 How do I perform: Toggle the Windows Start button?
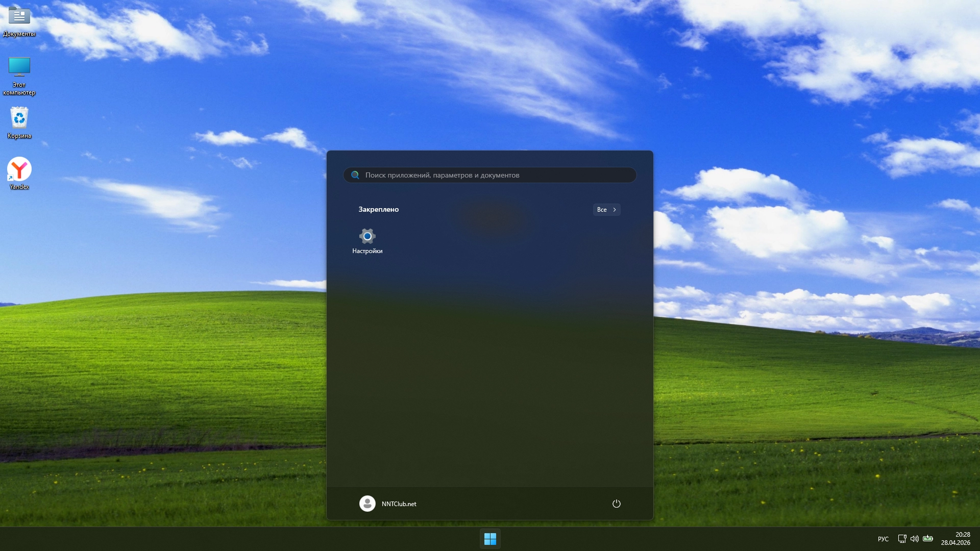tap(490, 539)
